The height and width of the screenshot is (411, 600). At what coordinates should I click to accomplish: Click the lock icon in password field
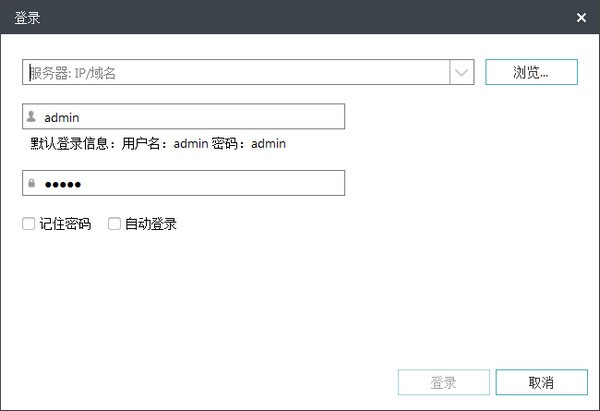click(x=31, y=183)
